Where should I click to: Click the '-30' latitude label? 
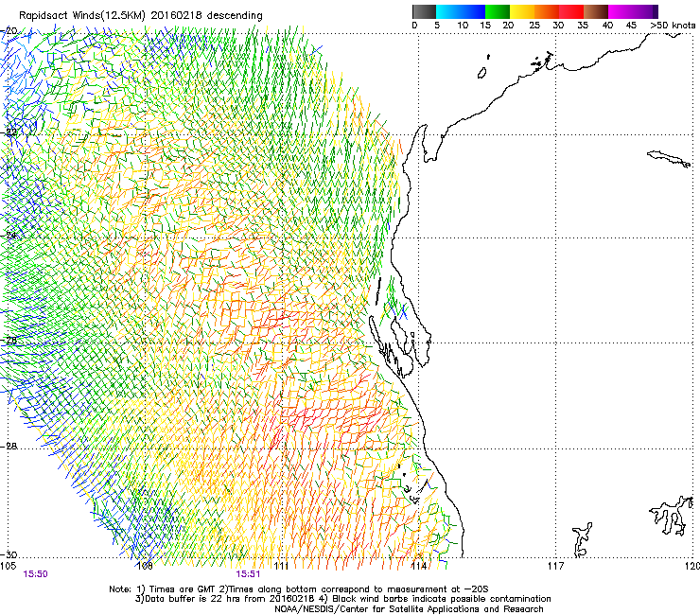[9, 554]
